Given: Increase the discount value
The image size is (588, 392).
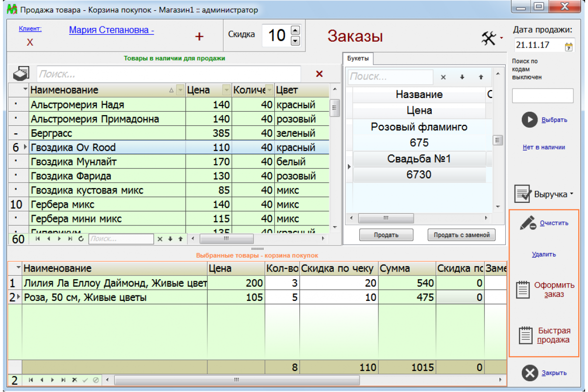Looking at the screenshot, I should click(x=295, y=30).
